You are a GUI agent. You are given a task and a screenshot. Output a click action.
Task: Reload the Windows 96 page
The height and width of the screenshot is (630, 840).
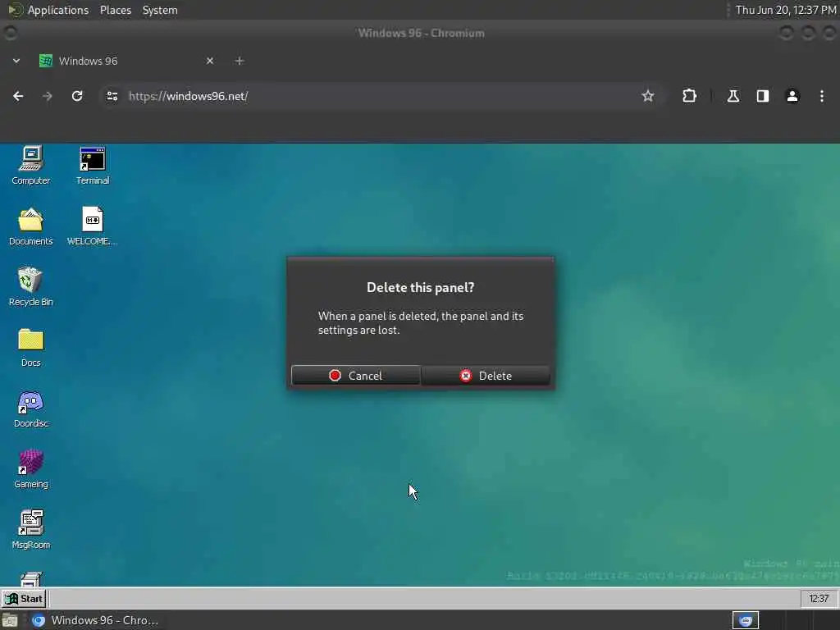[77, 96]
